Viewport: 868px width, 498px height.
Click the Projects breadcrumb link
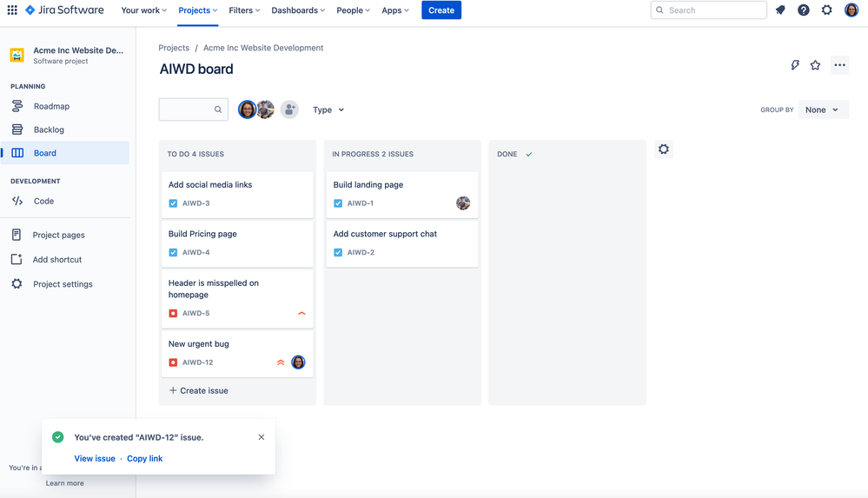[x=174, y=48]
